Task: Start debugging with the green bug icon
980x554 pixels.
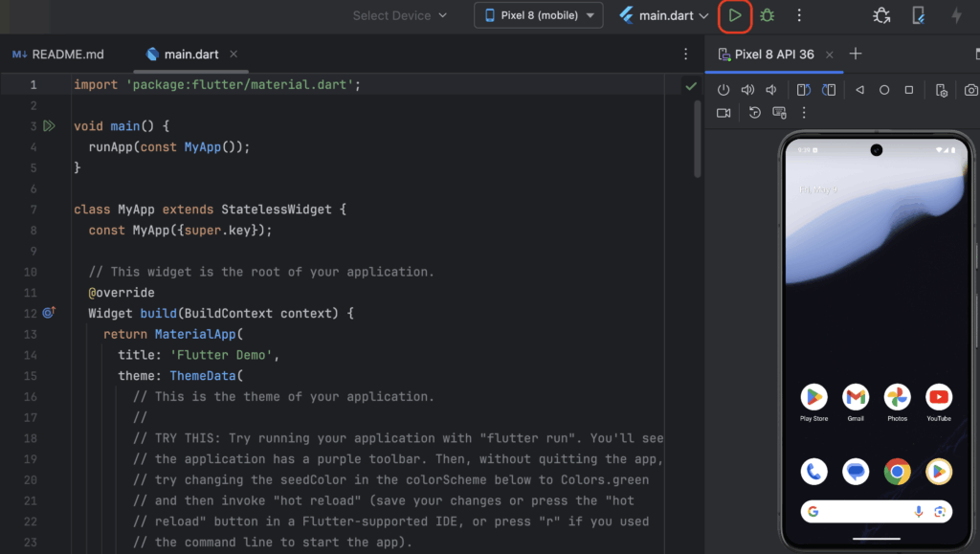Action: point(768,15)
